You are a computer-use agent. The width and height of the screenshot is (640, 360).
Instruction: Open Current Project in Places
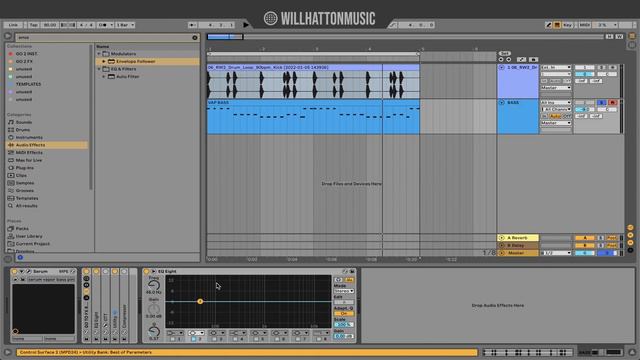[x=33, y=244]
